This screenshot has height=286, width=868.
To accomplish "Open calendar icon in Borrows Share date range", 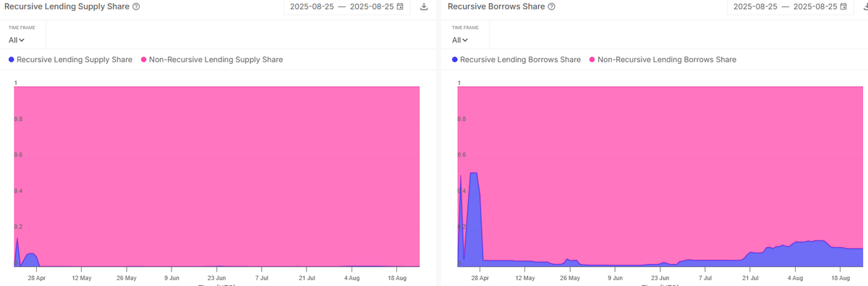I will click(x=843, y=7).
